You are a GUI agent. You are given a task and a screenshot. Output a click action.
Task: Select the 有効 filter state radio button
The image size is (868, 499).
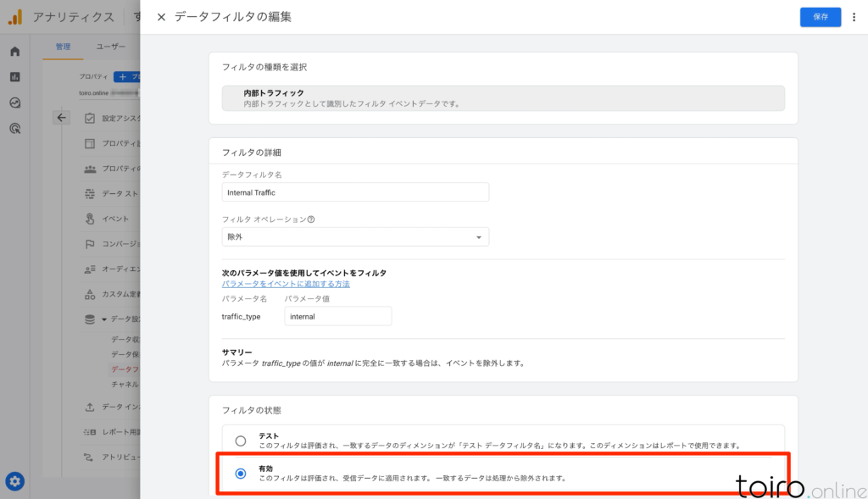(x=241, y=474)
